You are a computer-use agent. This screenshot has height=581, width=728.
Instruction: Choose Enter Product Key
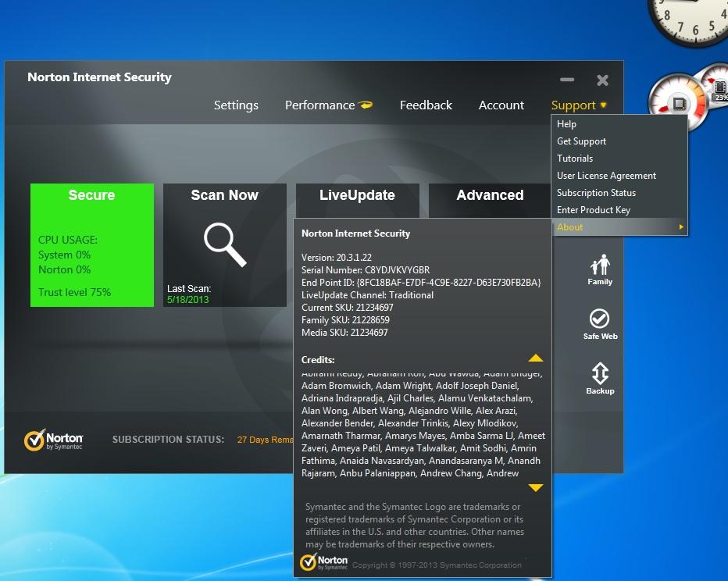(x=620, y=210)
